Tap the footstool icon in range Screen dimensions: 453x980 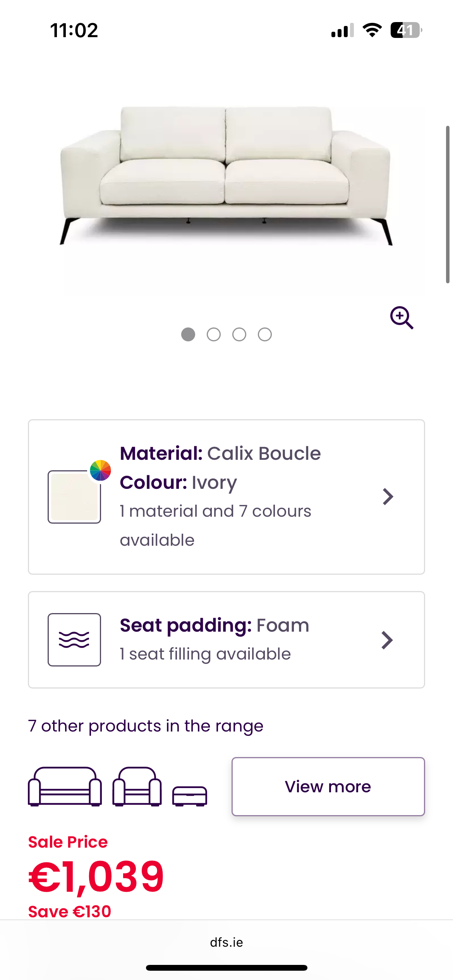coord(190,796)
